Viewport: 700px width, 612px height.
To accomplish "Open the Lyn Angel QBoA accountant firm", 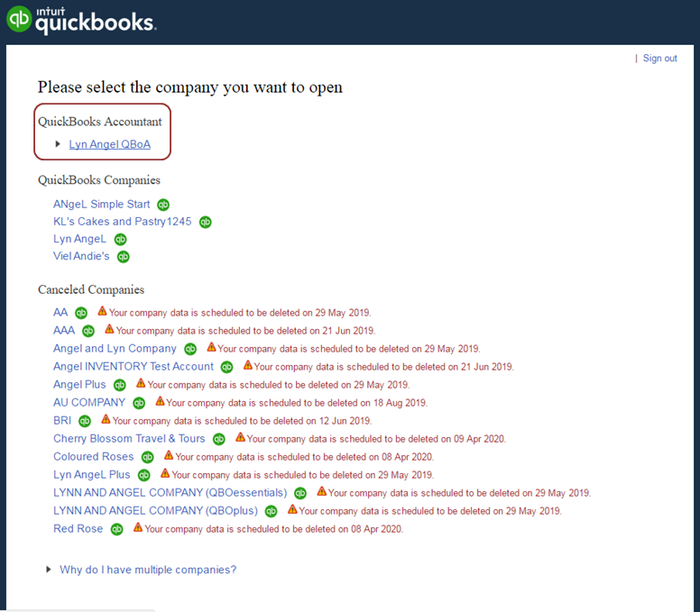I will pos(110,144).
